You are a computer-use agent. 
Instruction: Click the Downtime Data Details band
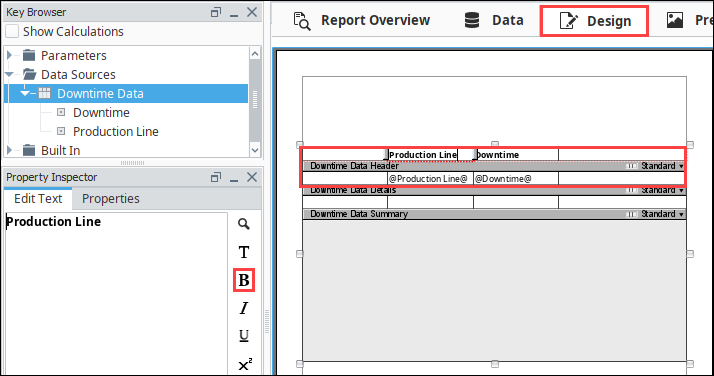point(494,190)
